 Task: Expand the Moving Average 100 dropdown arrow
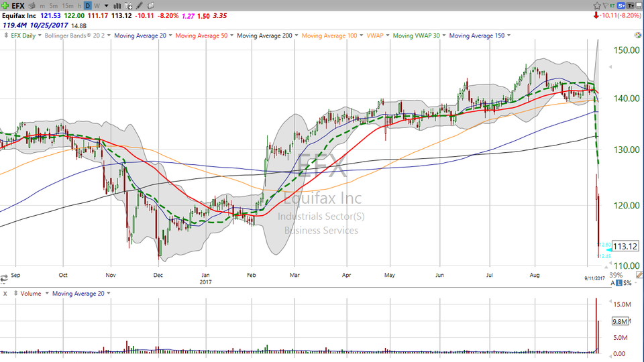(362, 36)
